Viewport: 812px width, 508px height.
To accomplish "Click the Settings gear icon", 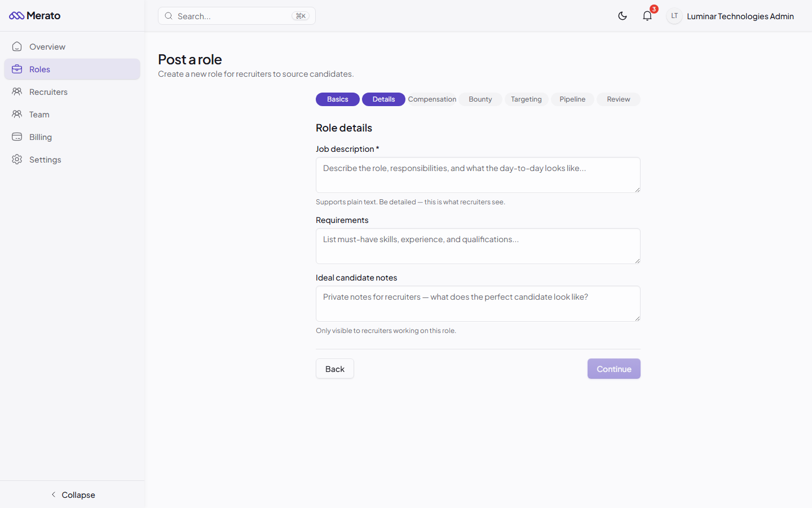I will [x=17, y=159].
